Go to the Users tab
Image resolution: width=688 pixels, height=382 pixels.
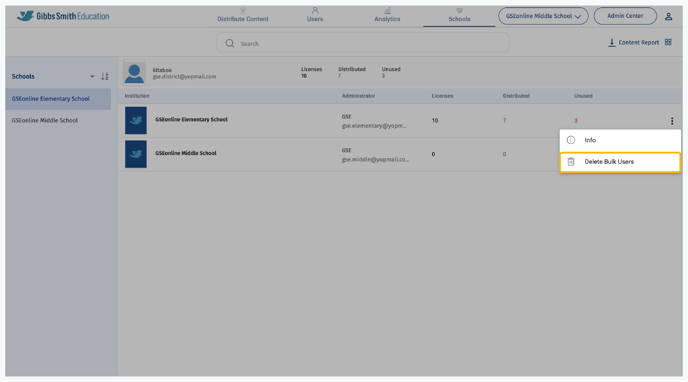[x=315, y=15]
